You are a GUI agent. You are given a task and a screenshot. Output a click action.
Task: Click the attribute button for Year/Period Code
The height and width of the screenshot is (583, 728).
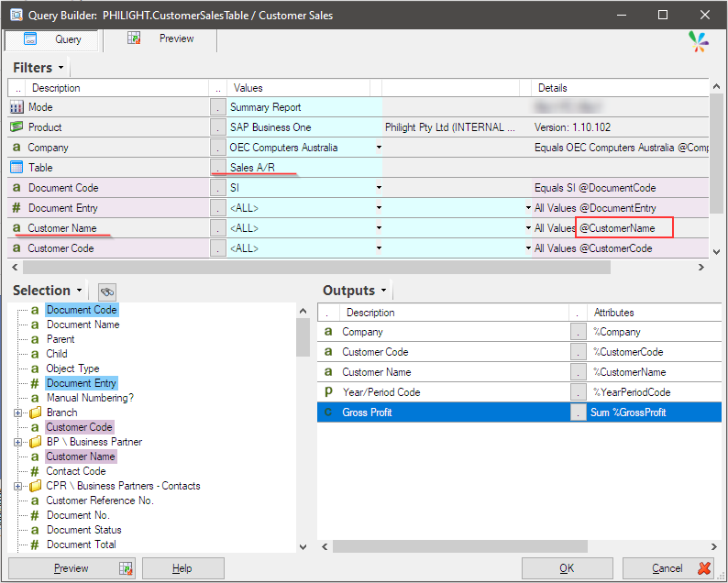pos(578,392)
